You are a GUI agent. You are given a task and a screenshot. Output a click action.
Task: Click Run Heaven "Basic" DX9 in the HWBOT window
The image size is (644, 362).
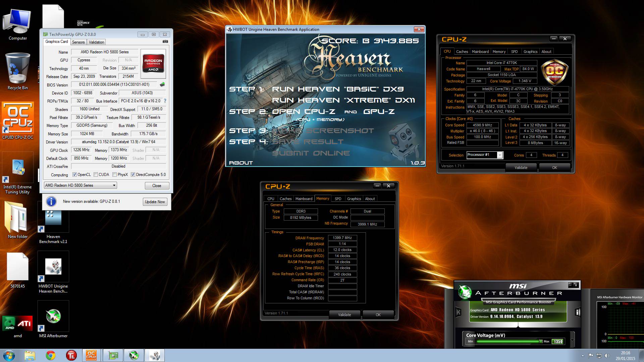[338, 89]
